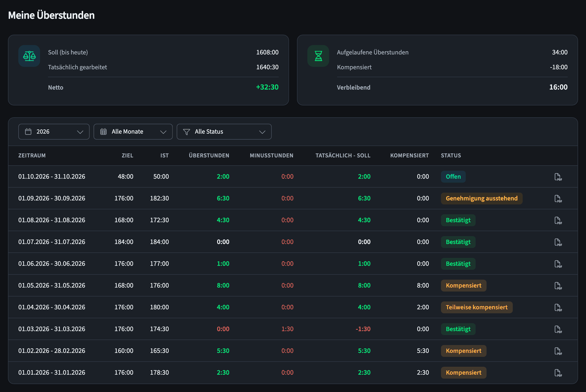Click Kompensiert badge in May row
This screenshot has width=586, height=392.
[464, 285]
